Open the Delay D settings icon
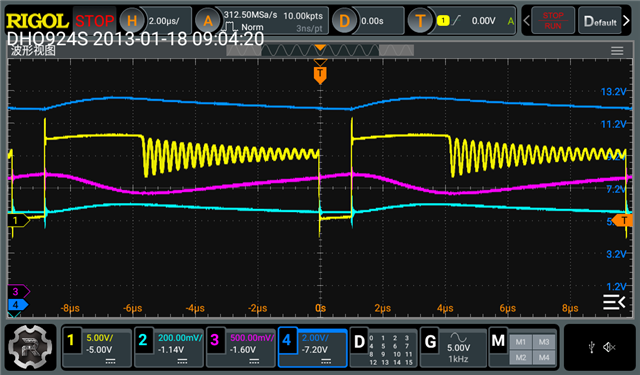 click(x=344, y=20)
